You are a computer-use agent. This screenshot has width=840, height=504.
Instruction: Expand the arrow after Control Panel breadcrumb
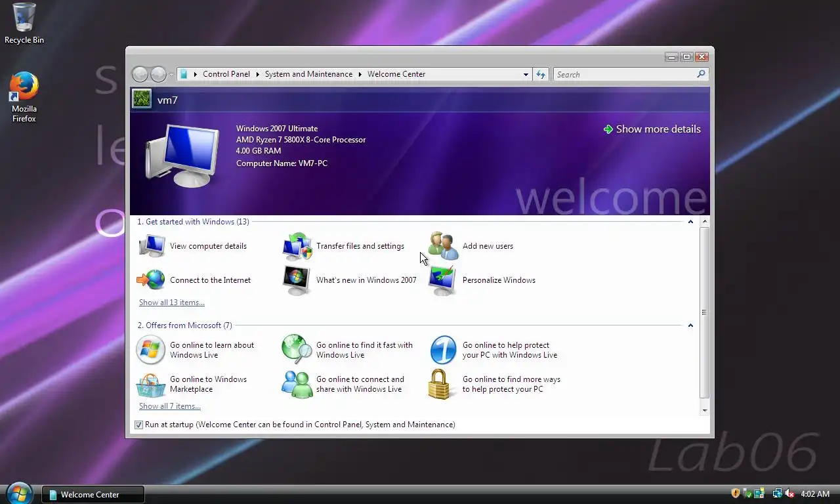coord(257,74)
